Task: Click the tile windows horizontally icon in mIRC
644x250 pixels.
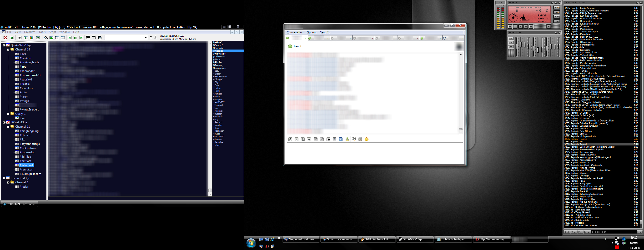Action: (88, 38)
